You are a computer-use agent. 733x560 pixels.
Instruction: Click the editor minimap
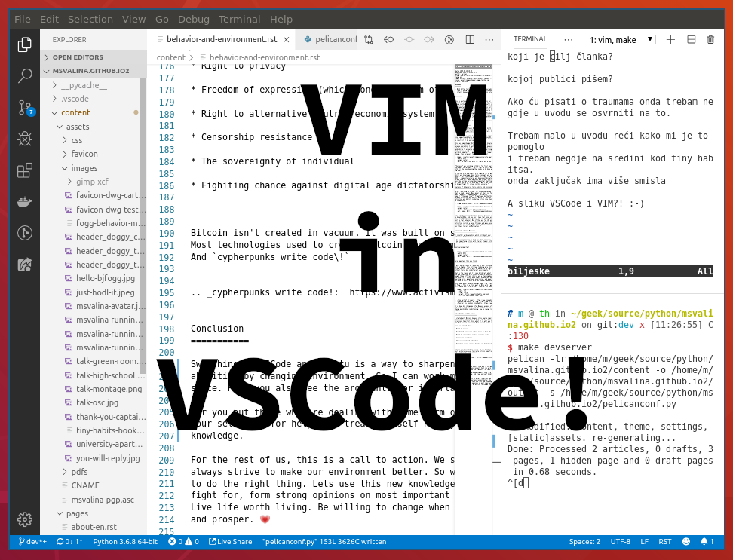(473, 224)
